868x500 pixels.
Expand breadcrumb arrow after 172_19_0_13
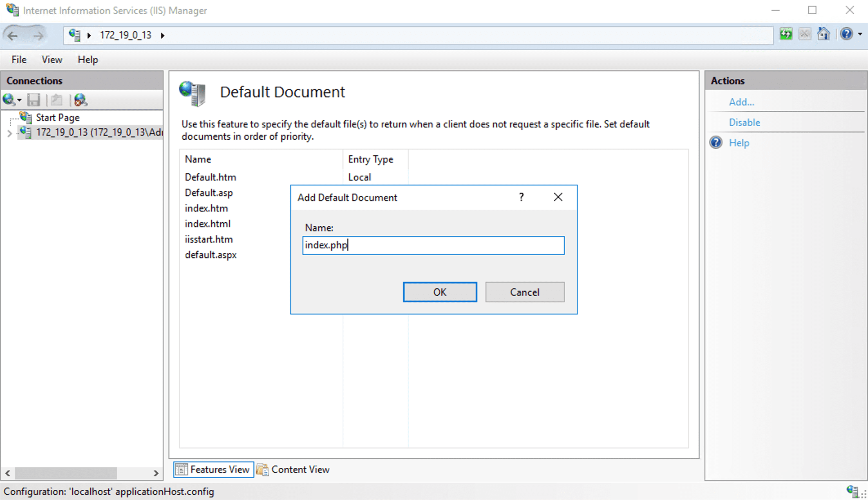[x=163, y=36]
